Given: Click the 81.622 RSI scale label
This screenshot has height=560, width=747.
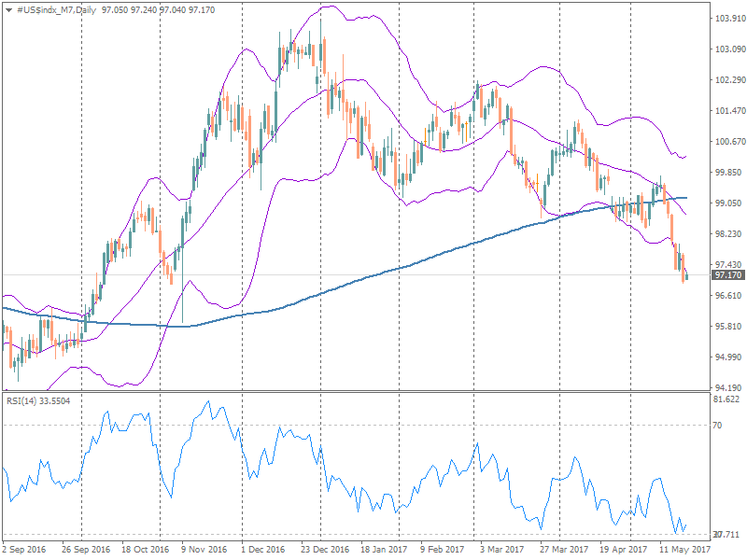Looking at the screenshot, I should point(726,399).
